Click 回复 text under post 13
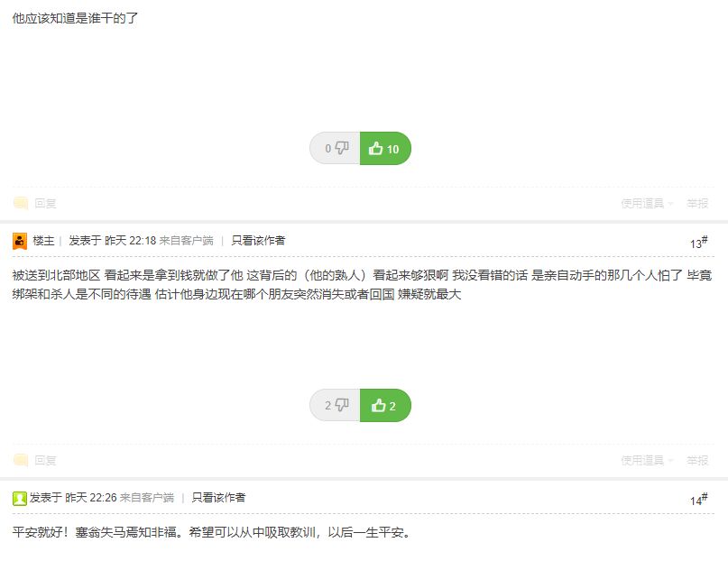Viewport: 728px width, 570px height. (45, 461)
